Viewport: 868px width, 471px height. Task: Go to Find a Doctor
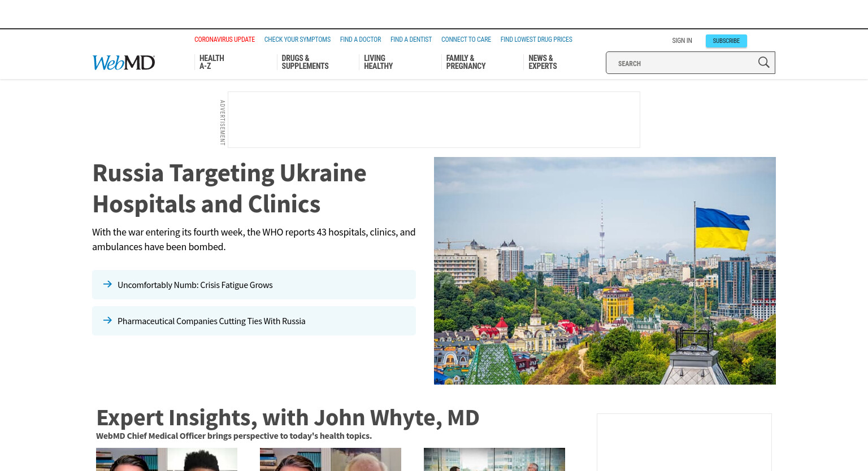(361, 40)
